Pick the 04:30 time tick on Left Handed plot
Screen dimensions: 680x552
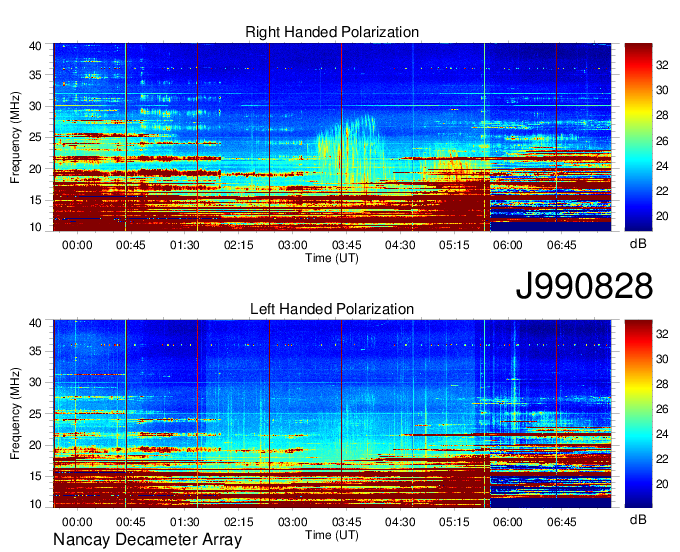click(x=400, y=522)
